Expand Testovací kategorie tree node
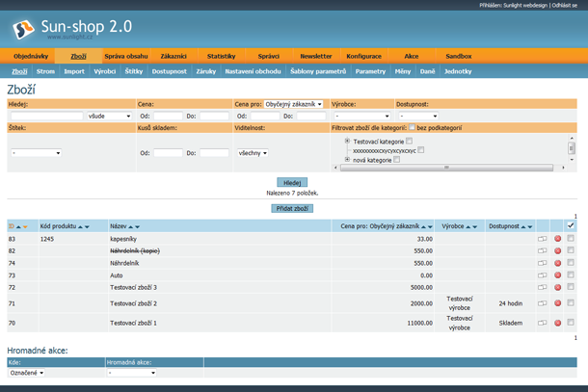 347,141
